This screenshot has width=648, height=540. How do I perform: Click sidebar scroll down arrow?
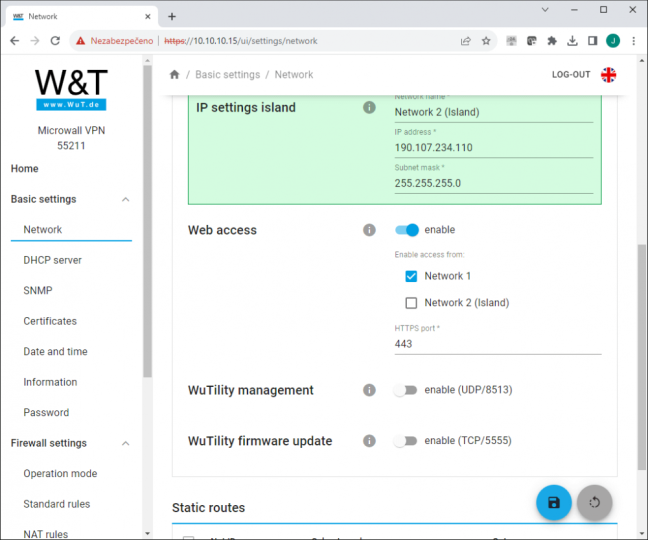147,533
